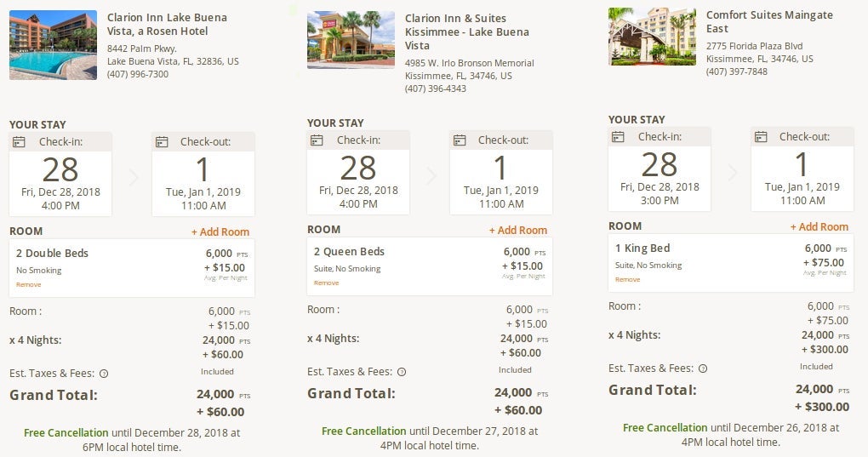Add a room to Clarion Inn & Suites Kissimmee stay
The image size is (868, 457).
(518, 230)
